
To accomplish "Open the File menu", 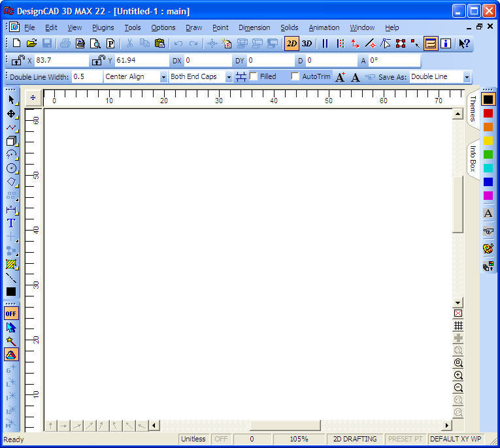I will (x=29, y=27).
